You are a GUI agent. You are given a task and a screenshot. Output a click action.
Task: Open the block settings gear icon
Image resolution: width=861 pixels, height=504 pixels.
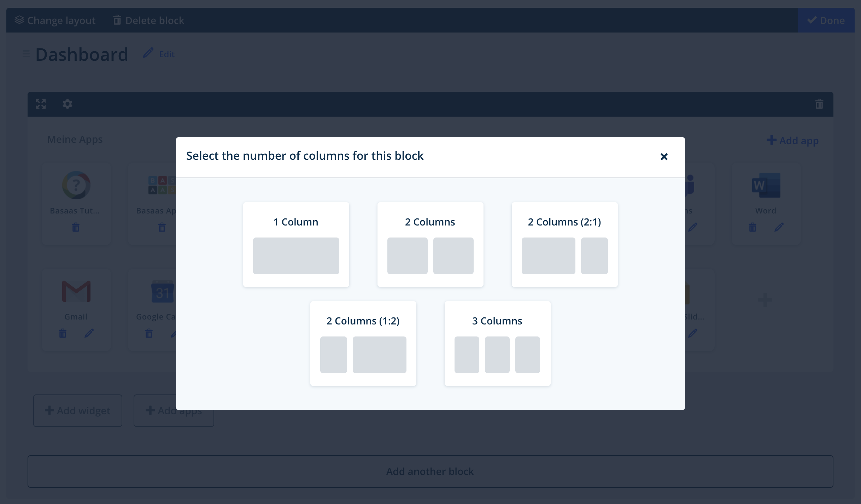pyautogui.click(x=68, y=104)
